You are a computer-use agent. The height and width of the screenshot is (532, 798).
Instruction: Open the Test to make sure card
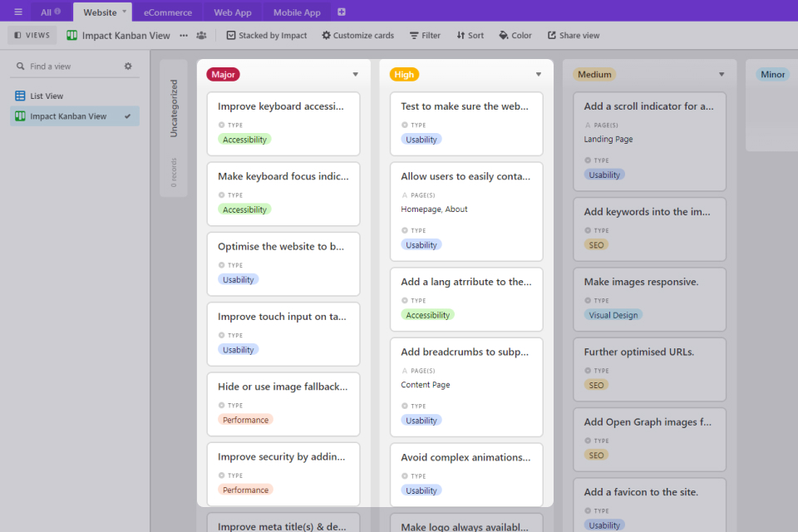click(x=466, y=124)
